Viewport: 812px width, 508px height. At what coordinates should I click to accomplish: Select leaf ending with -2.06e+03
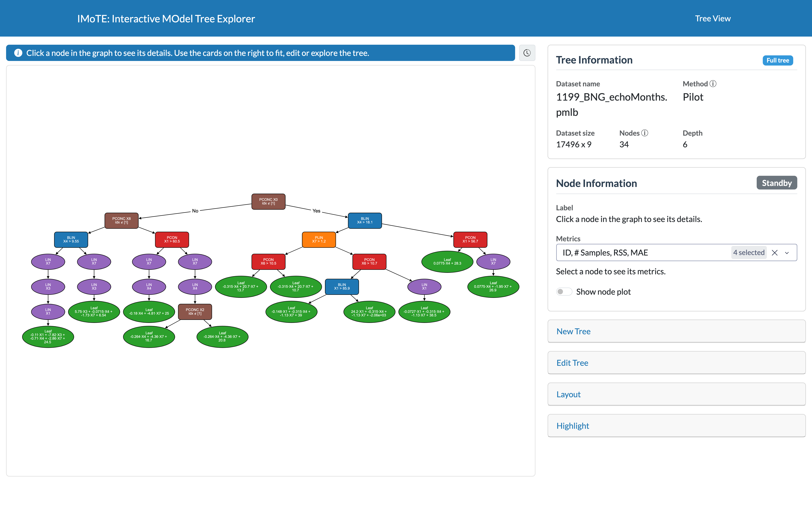(x=369, y=312)
